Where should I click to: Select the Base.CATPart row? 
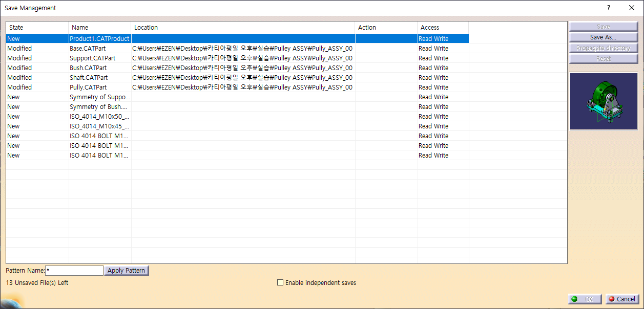[x=237, y=48]
